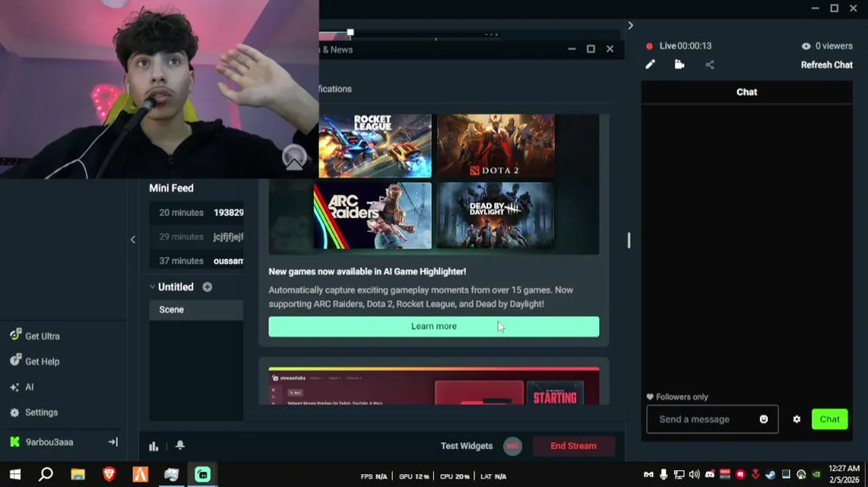
Task: Focus the Send a message input field
Action: click(713, 419)
